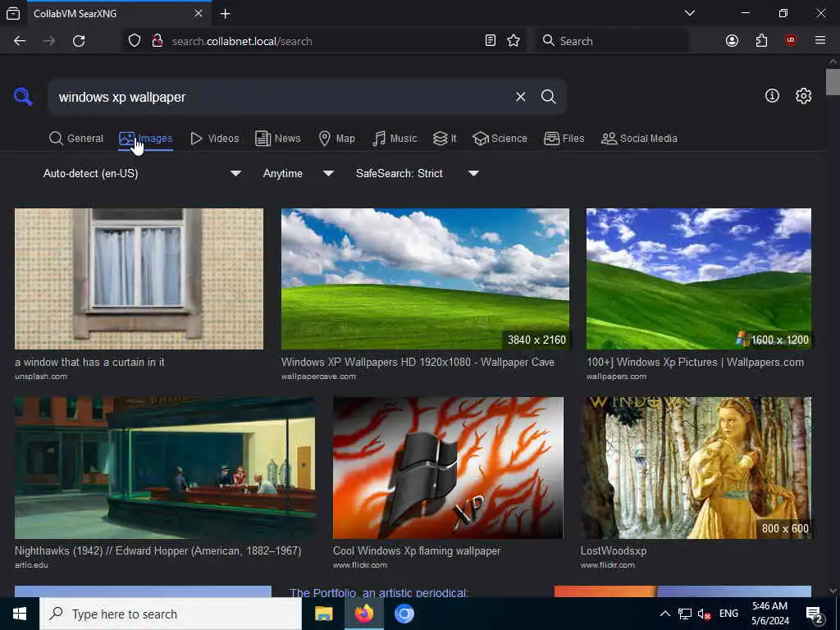The image size is (840, 630).
Task: Switch to the Videos category
Action: pos(215,138)
